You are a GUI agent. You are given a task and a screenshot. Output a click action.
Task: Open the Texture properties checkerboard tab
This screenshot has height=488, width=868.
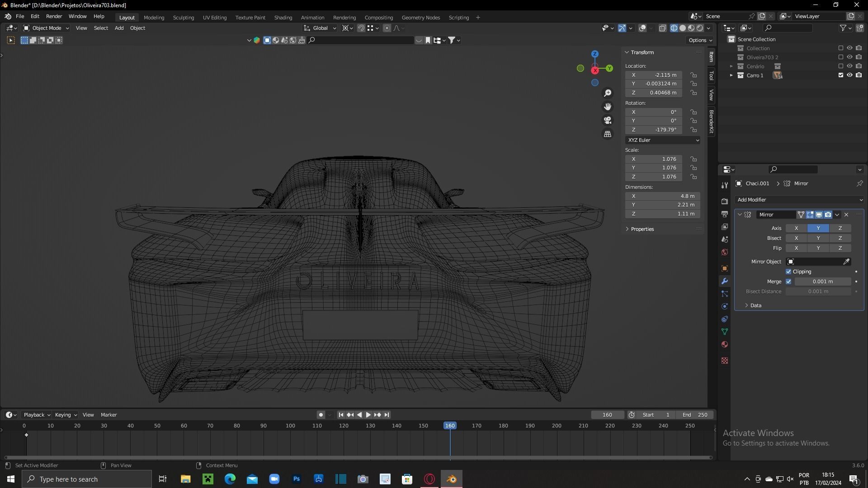point(725,361)
